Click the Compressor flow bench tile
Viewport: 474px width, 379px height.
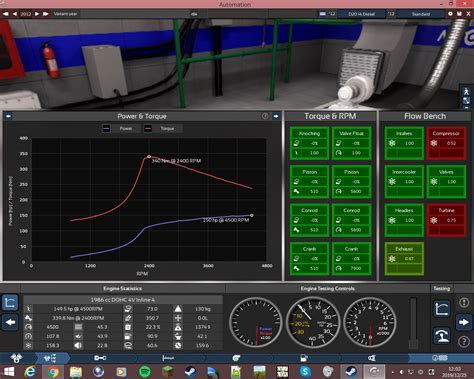click(446, 143)
